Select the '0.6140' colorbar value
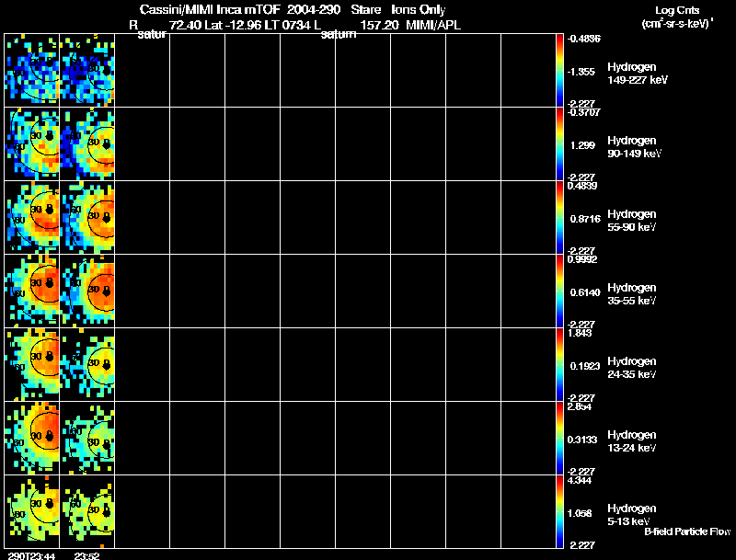Viewport: 736px width, 560px height. click(585, 292)
